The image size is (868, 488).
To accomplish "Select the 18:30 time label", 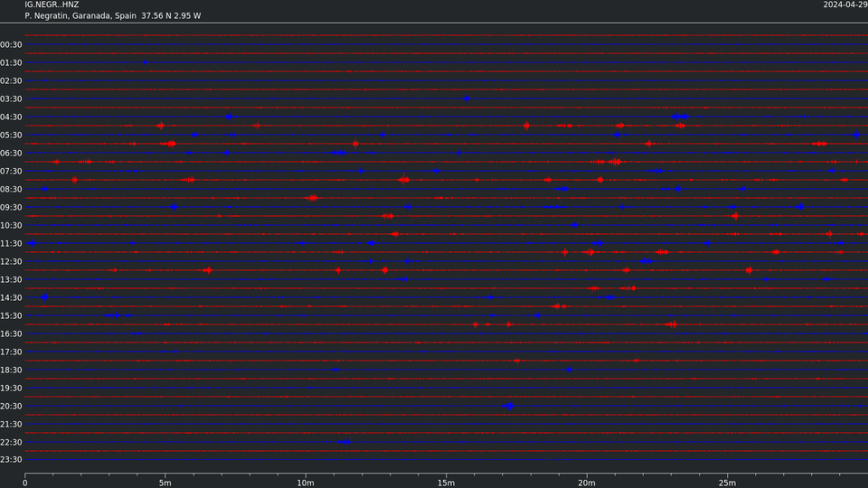I will click(11, 371).
